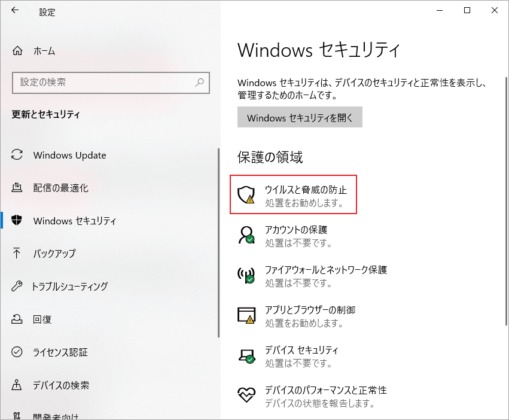
Task: Click the Windows Update refresh icon
Action: point(17,154)
